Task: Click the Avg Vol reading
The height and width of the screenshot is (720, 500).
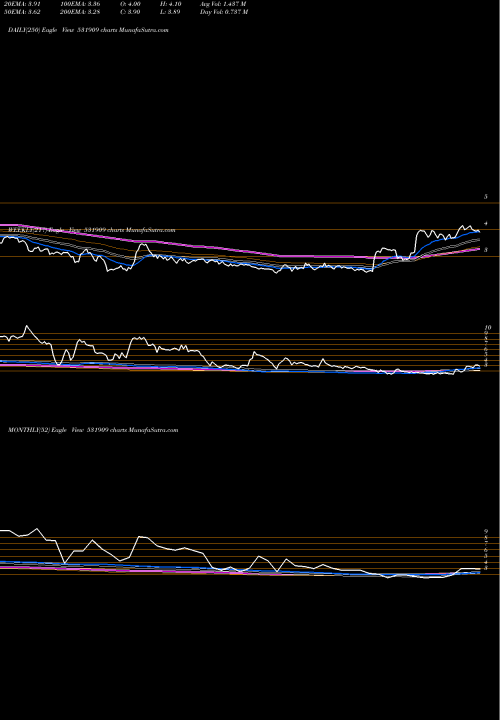Action: click(x=223, y=3)
